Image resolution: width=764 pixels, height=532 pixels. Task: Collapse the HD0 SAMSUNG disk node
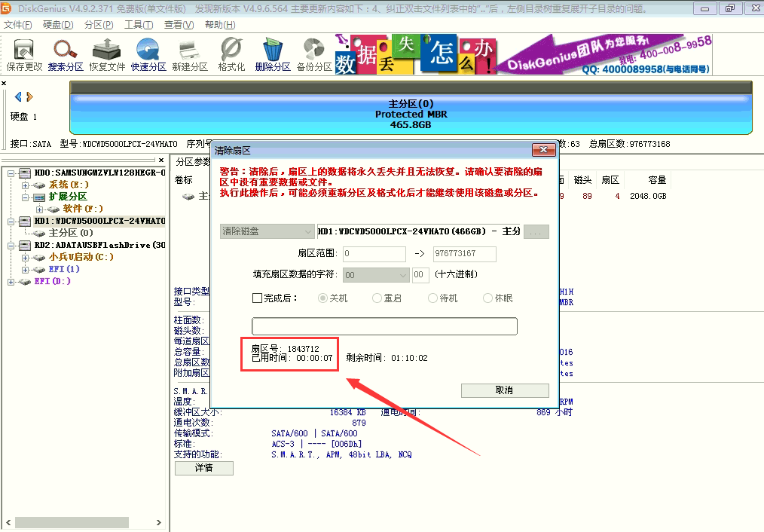(11, 173)
